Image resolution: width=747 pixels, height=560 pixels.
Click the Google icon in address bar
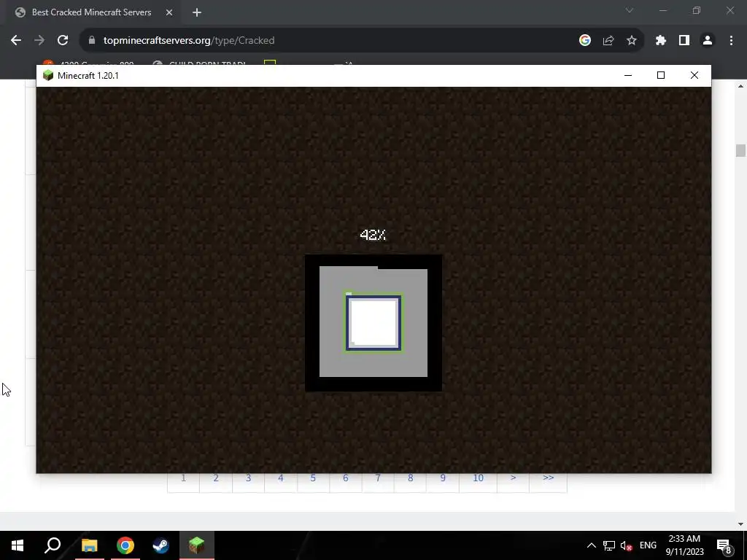[585, 41]
